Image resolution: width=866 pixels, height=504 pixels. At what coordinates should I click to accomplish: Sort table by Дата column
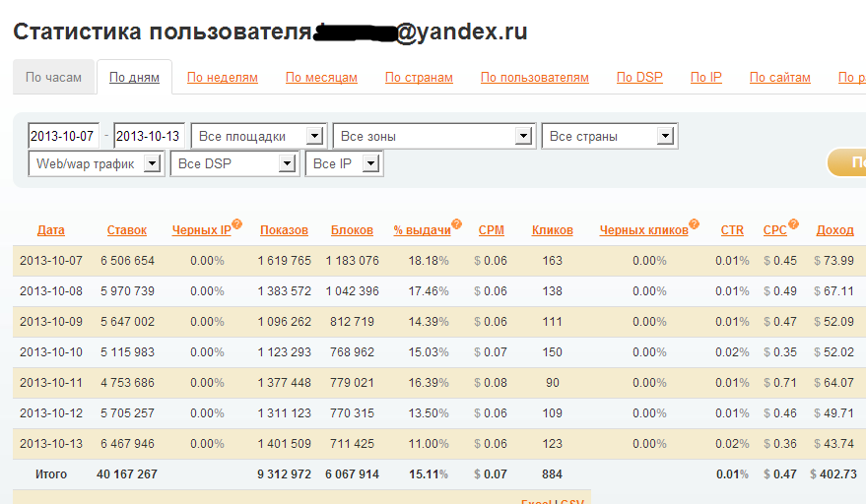coord(51,230)
